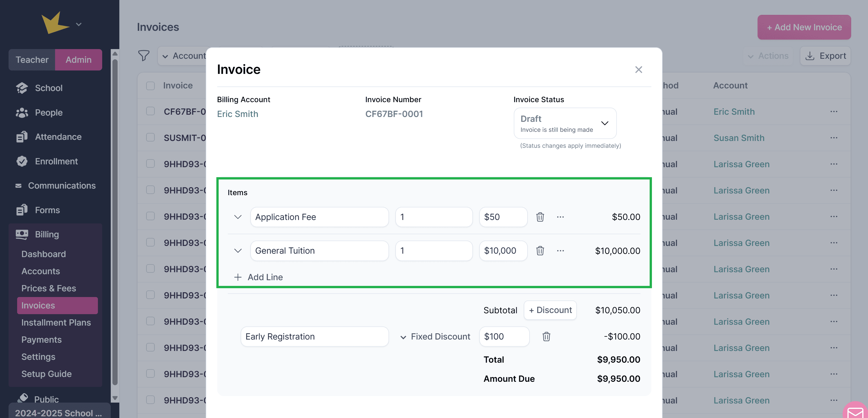Open more options for General Tuition line
The height and width of the screenshot is (418, 868).
560,251
